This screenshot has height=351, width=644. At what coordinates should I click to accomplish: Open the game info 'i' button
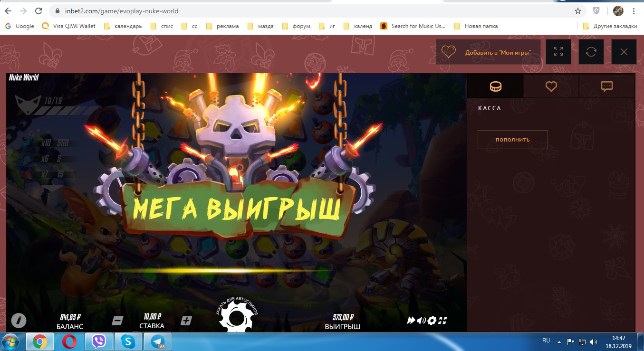(x=19, y=321)
